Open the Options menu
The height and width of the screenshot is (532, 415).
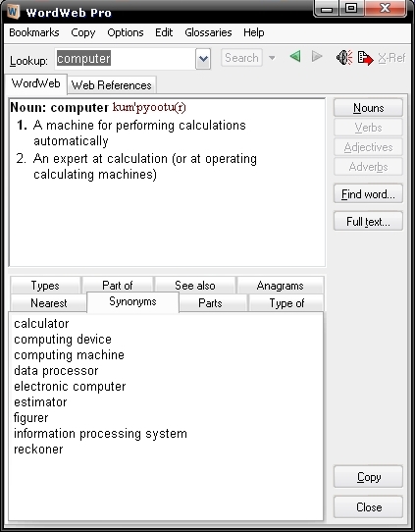[126, 32]
